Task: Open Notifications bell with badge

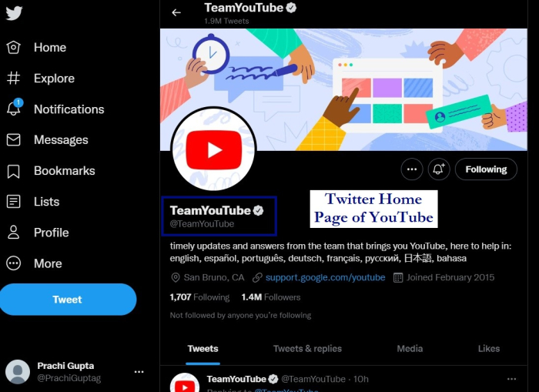Action: [x=15, y=107]
